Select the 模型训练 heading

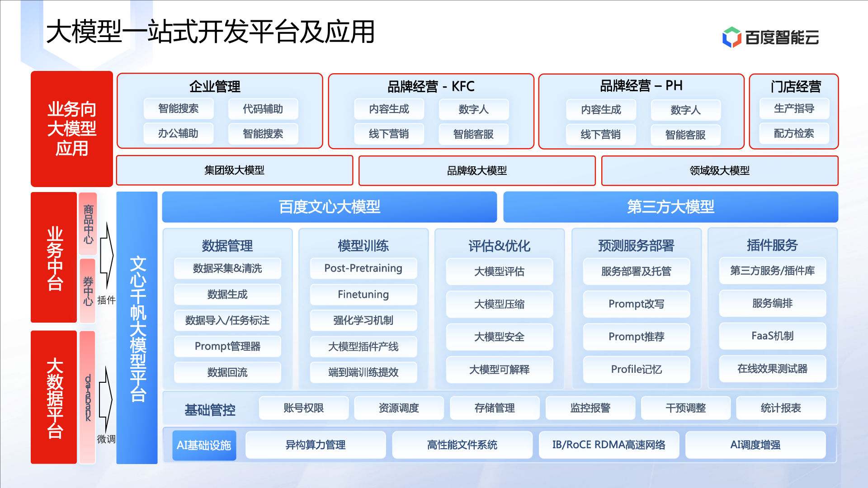click(363, 246)
